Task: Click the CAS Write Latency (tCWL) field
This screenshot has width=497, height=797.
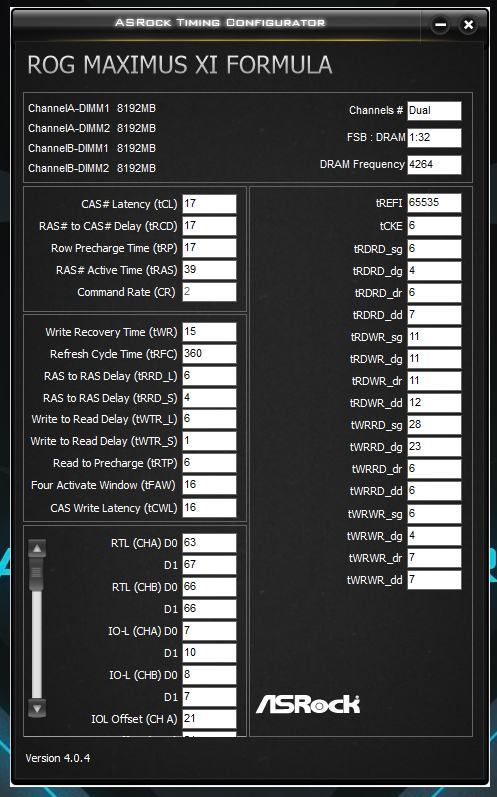Action: [209, 508]
